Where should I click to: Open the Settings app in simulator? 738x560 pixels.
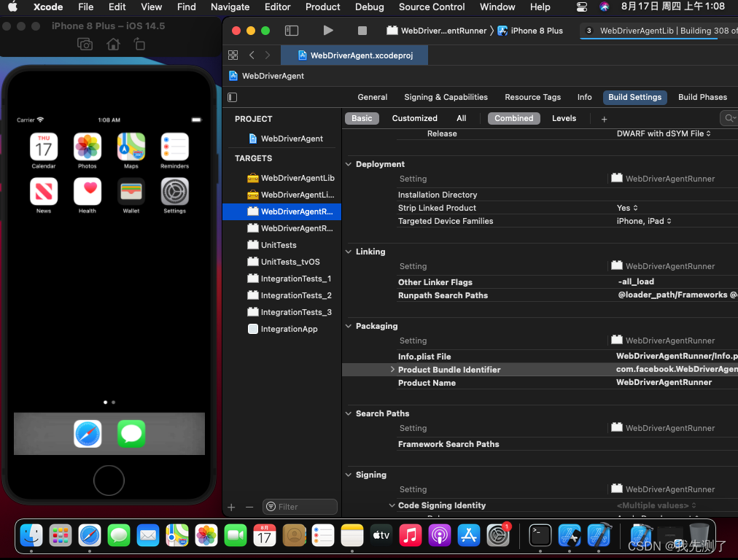[x=174, y=192]
